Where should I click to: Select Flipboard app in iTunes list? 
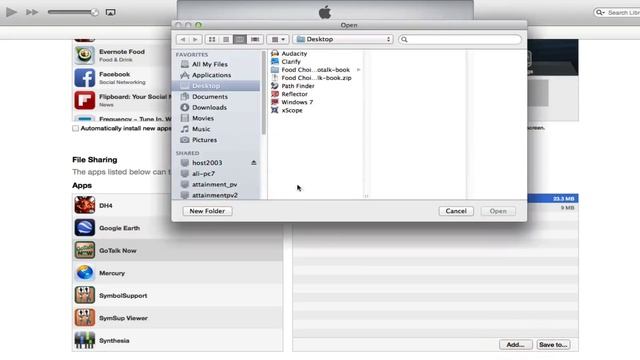pos(122,100)
